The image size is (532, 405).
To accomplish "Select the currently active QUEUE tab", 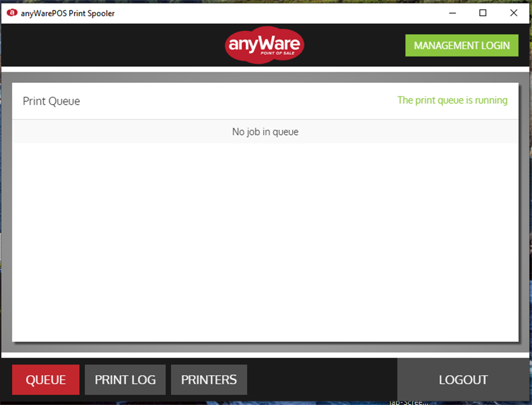I will (45, 379).
